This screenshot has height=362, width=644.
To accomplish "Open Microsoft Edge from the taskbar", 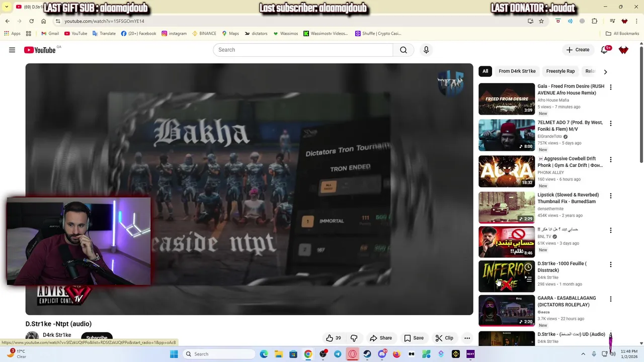I will tap(264, 354).
